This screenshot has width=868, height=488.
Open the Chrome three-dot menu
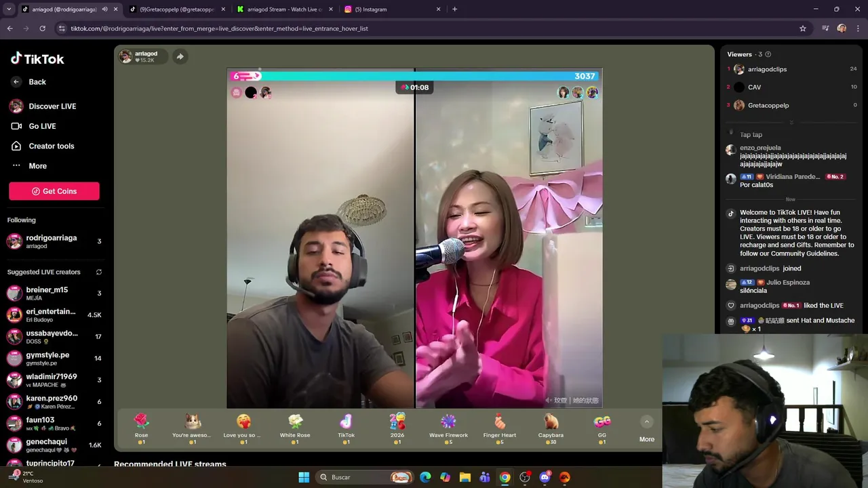tap(858, 28)
